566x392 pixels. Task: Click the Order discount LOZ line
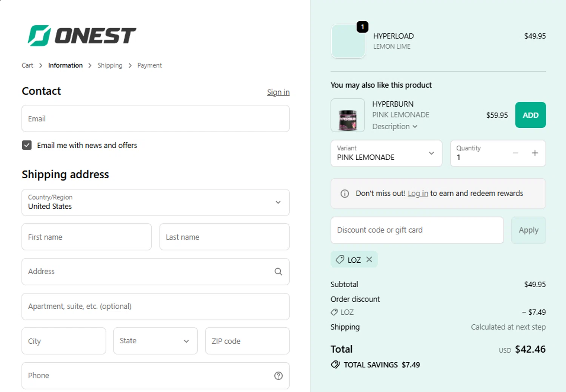coord(438,312)
